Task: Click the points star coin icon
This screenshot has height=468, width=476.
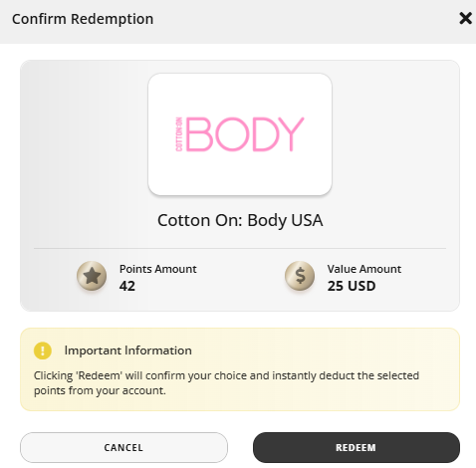Action: [92, 276]
